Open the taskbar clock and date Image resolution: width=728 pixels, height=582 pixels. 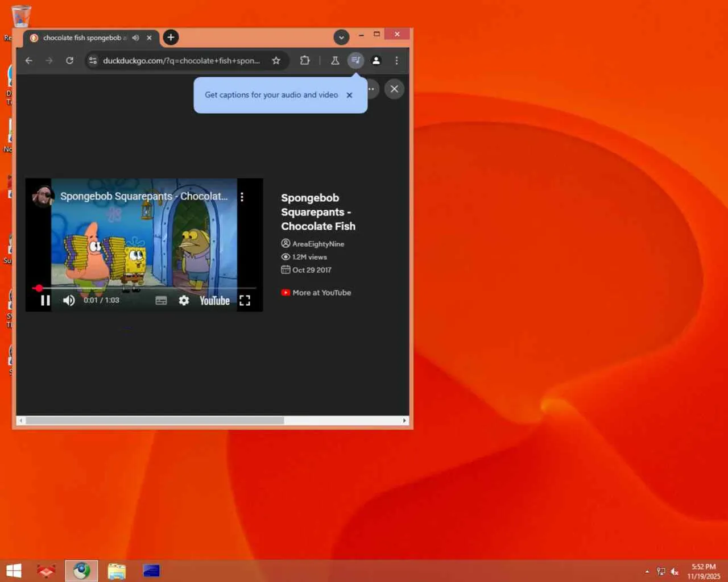(x=704, y=571)
